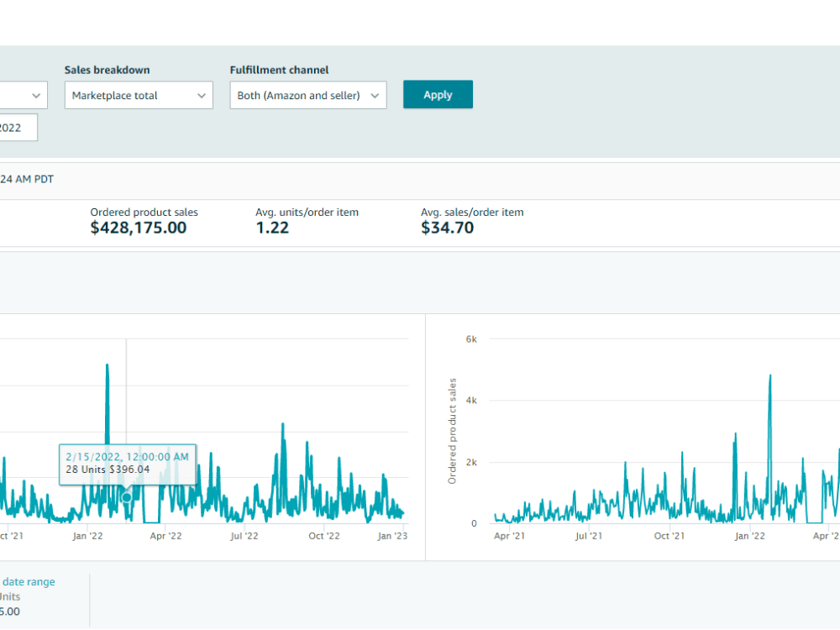This screenshot has width=840, height=630.
Task: Click the Fulfillment channel label
Action: click(279, 70)
